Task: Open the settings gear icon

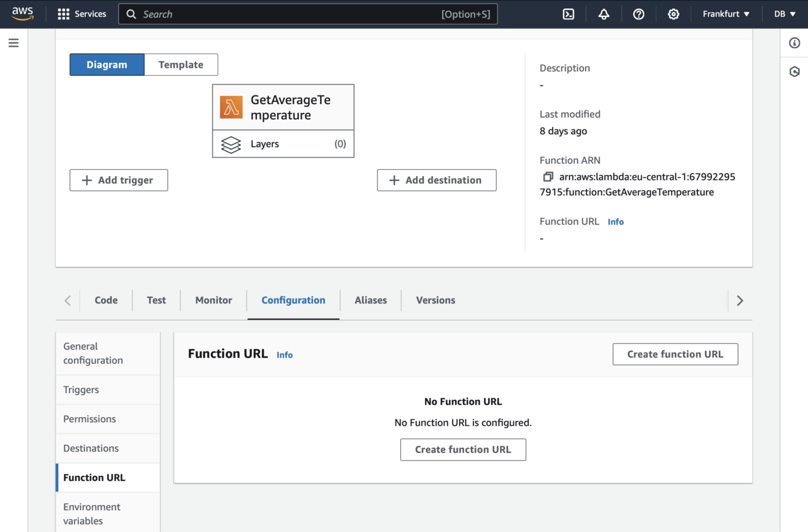Action: click(674, 14)
